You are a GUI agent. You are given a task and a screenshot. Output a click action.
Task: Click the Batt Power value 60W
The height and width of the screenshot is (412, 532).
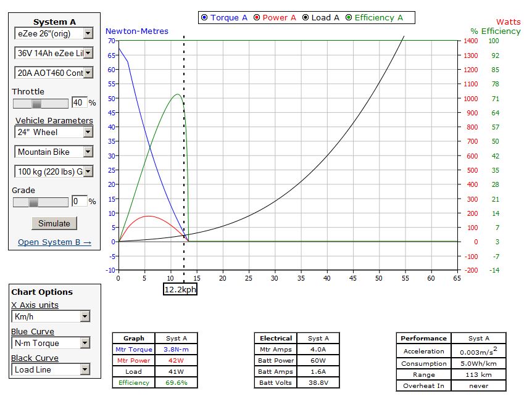(318, 360)
